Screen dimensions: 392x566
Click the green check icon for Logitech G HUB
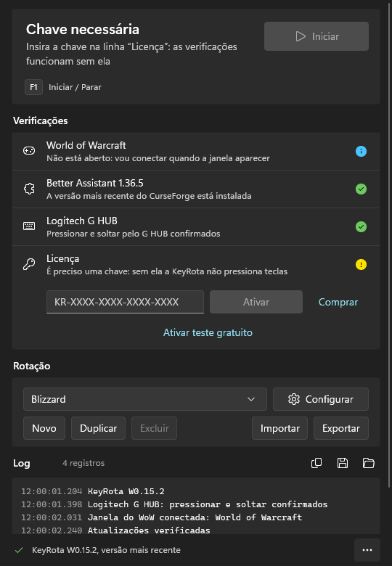tap(361, 226)
